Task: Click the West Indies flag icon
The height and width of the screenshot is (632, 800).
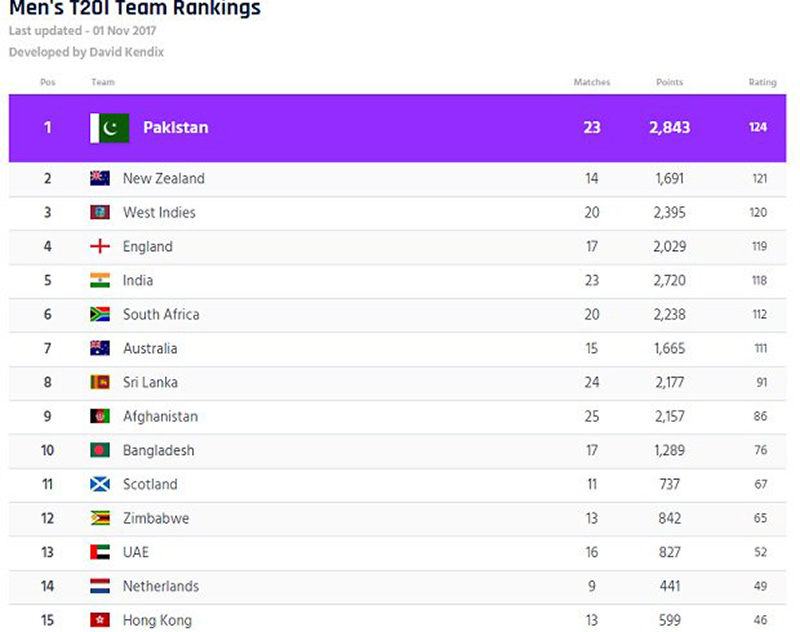Action: click(x=99, y=212)
